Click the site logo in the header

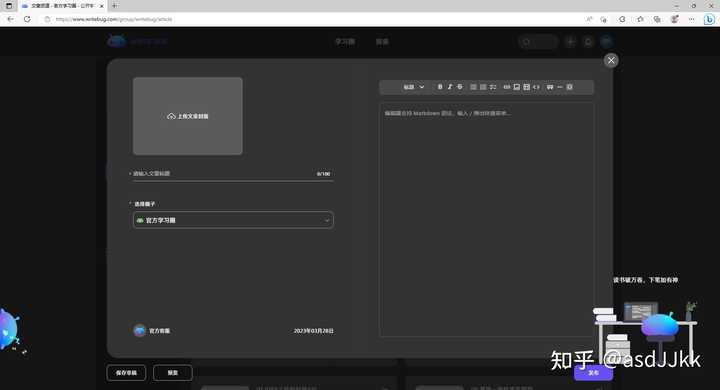pyautogui.click(x=137, y=41)
